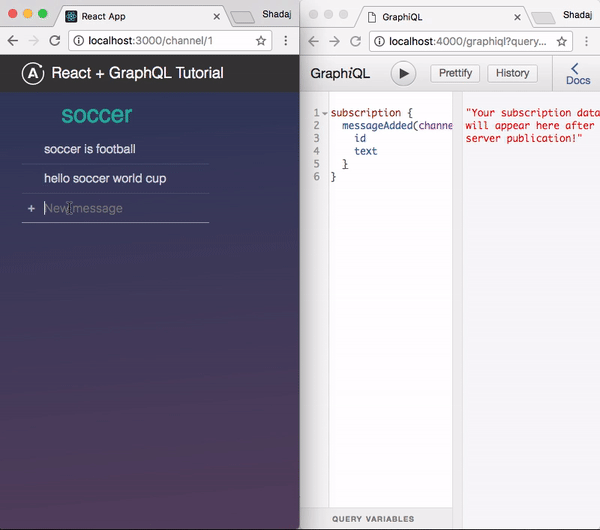Open new tab in React App window
Viewport: 600px width, 530px height.
(x=243, y=17)
